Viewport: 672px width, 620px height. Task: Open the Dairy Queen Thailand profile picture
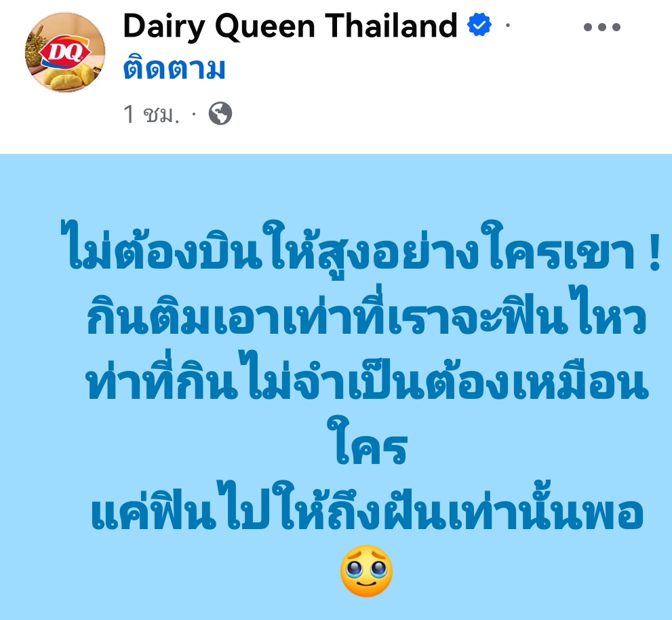[65, 52]
